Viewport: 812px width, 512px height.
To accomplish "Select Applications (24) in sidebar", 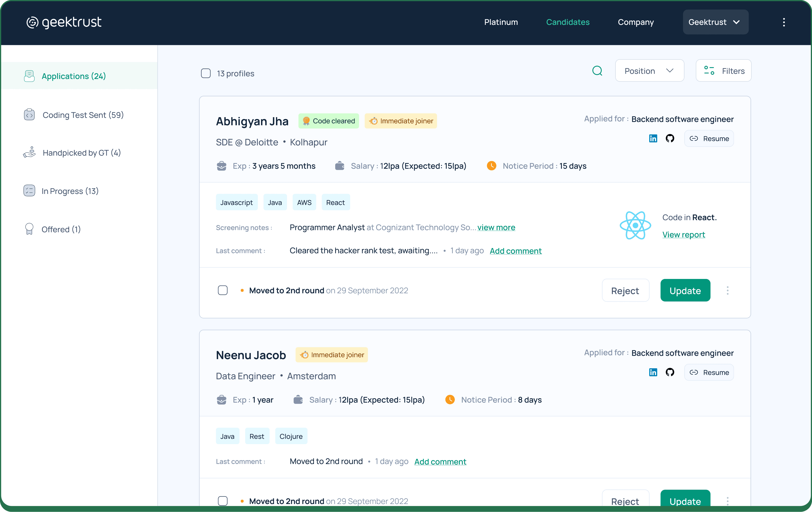I will pyautogui.click(x=80, y=76).
